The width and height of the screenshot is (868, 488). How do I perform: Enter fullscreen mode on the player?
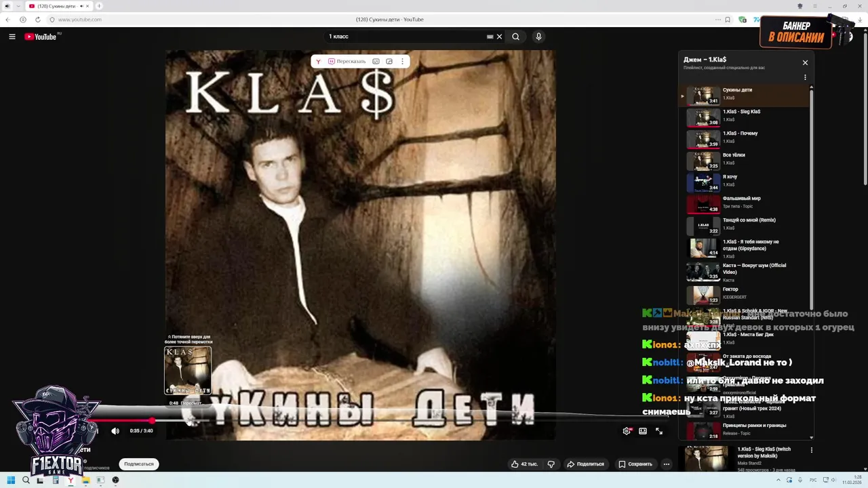pos(659,431)
